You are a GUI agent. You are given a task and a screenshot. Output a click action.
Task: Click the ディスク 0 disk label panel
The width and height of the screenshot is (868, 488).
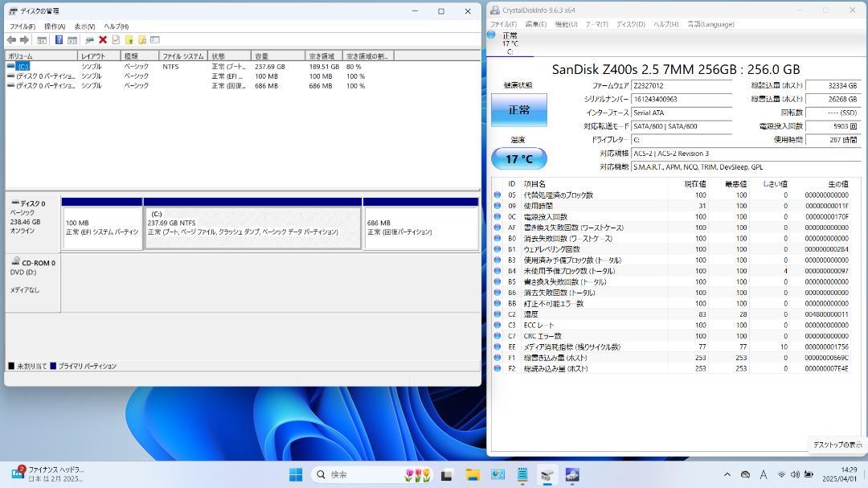tap(33, 223)
